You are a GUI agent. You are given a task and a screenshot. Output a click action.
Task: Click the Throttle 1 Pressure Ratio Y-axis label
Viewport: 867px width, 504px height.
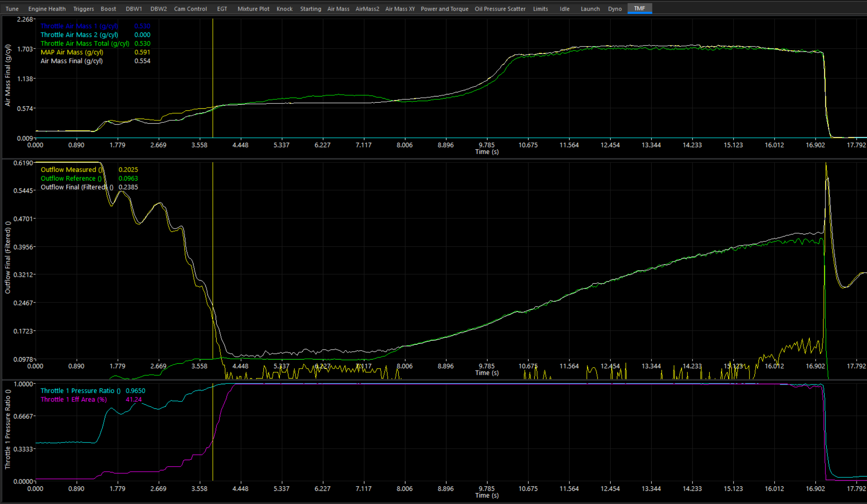tap(8, 429)
